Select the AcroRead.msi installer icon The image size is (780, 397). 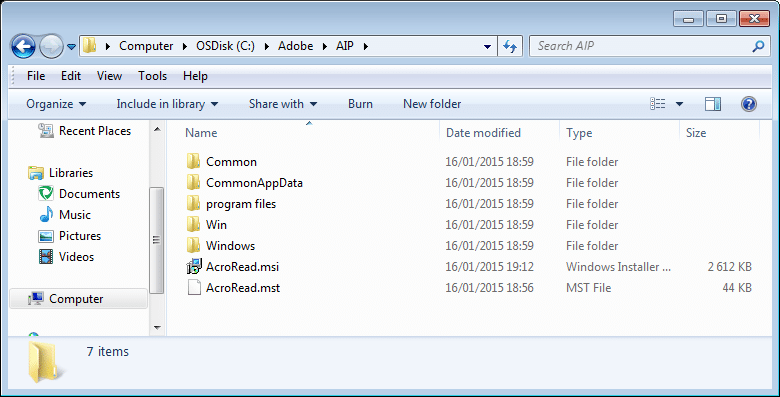[194, 267]
